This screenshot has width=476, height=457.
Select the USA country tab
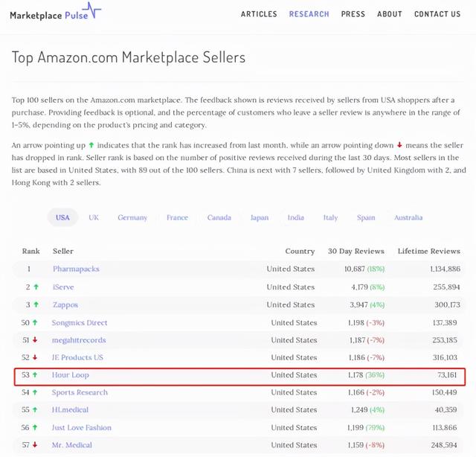(62, 217)
